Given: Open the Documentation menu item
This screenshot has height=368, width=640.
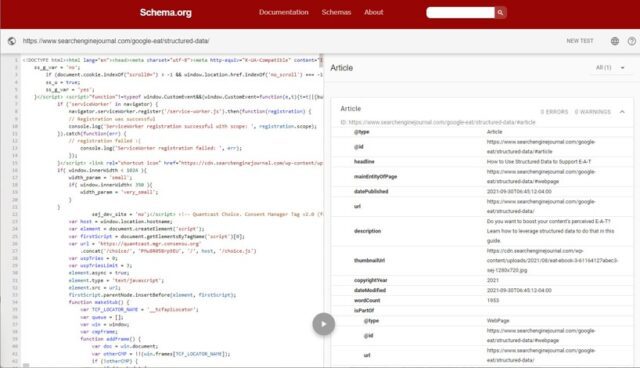Looking at the screenshot, I should [284, 12].
